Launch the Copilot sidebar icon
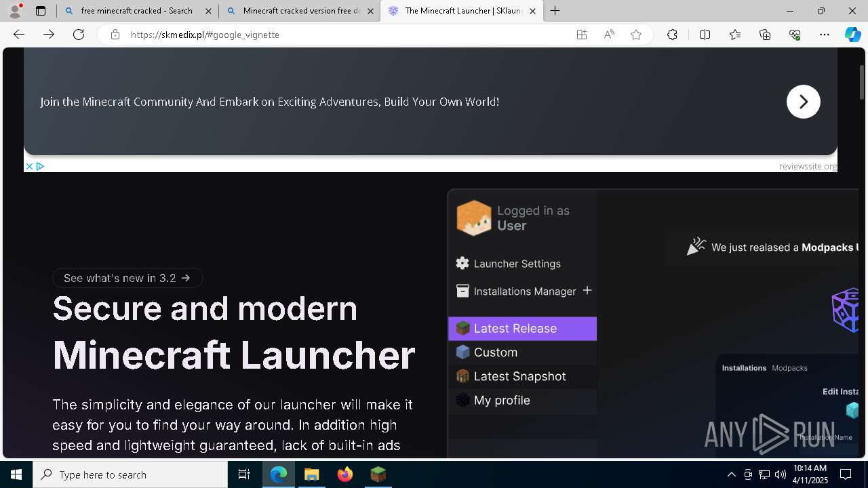The height and width of the screenshot is (488, 868). [852, 35]
